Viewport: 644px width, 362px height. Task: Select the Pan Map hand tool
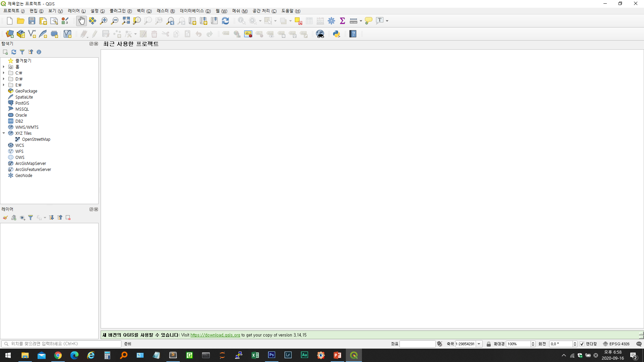point(82,21)
